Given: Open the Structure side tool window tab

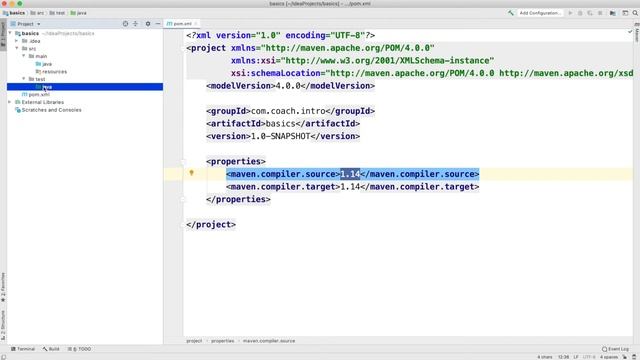Looking at the screenshot, I should pyautogui.click(x=3, y=325).
